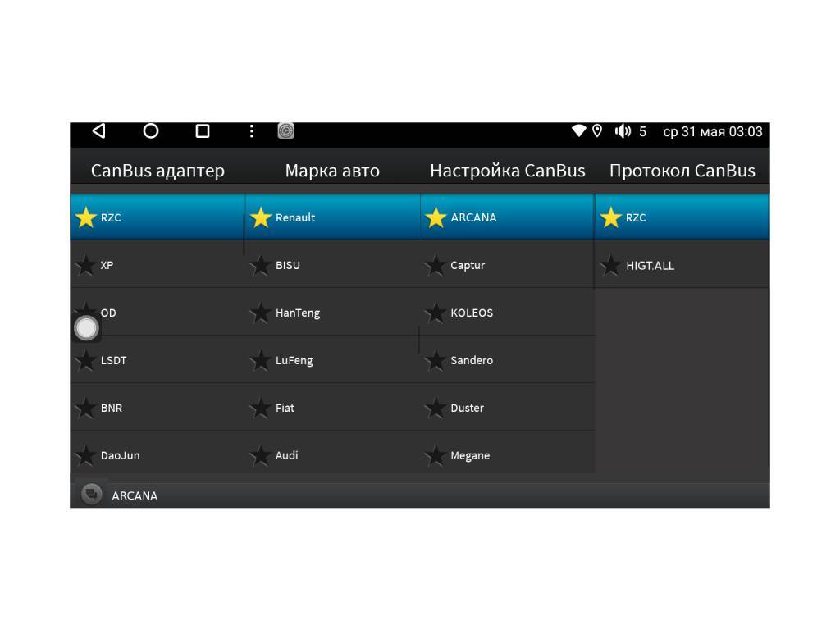The width and height of the screenshot is (840, 630).
Task: Choose BNR as CanBus adapter
Action: (x=157, y=409)
